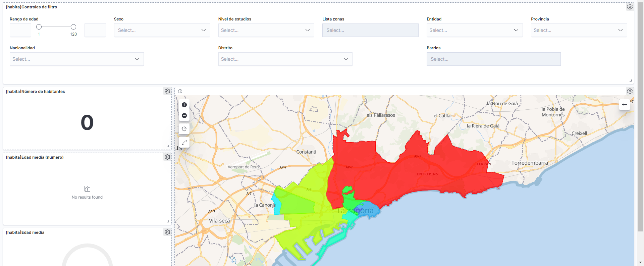Zoom out on the map

tap(184, 116)
